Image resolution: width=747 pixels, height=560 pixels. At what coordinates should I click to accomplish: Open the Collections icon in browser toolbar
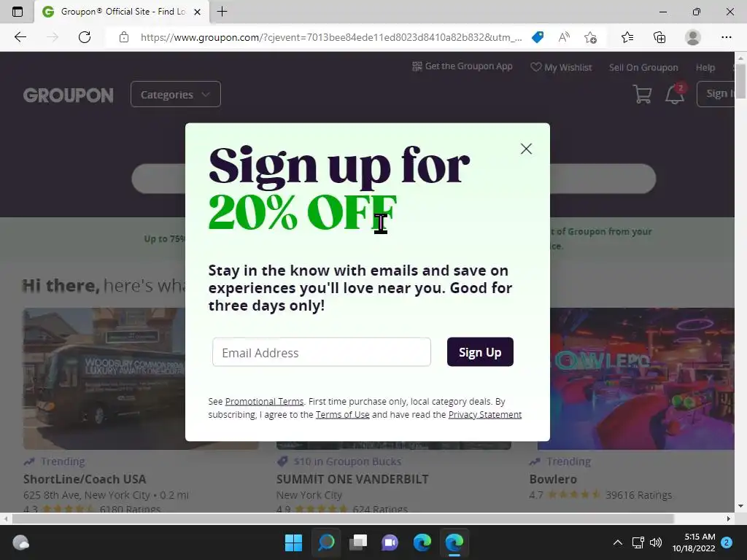point(659,37)
